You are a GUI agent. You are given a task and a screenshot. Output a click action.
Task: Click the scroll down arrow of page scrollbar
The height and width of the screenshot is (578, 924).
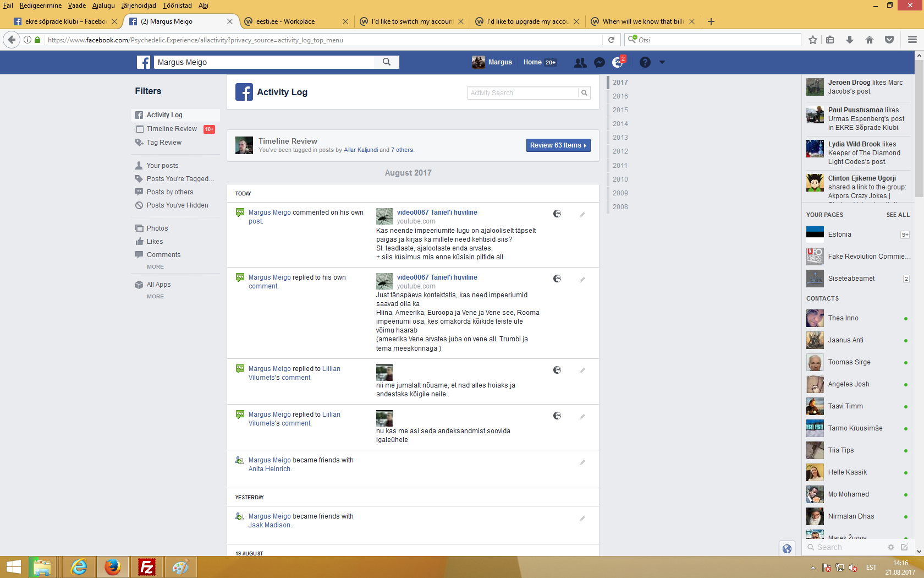coord(919,551)
